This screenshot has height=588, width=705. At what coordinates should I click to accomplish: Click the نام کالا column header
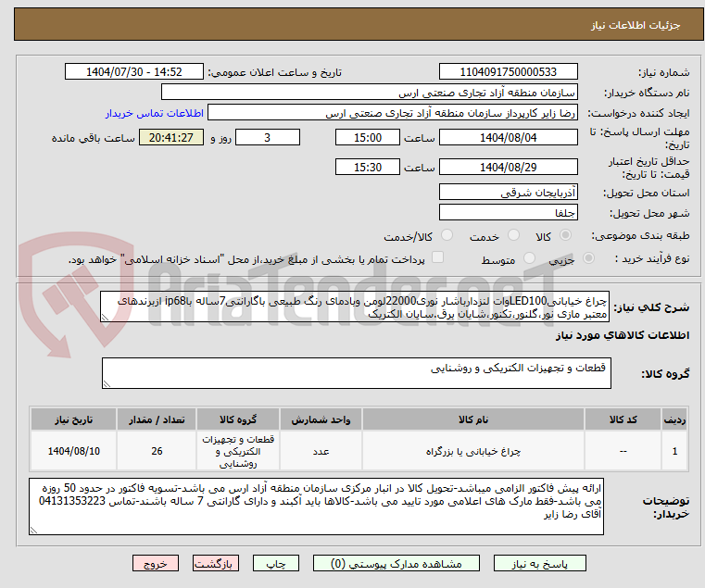pyautogui.click(x=473, y=419)
